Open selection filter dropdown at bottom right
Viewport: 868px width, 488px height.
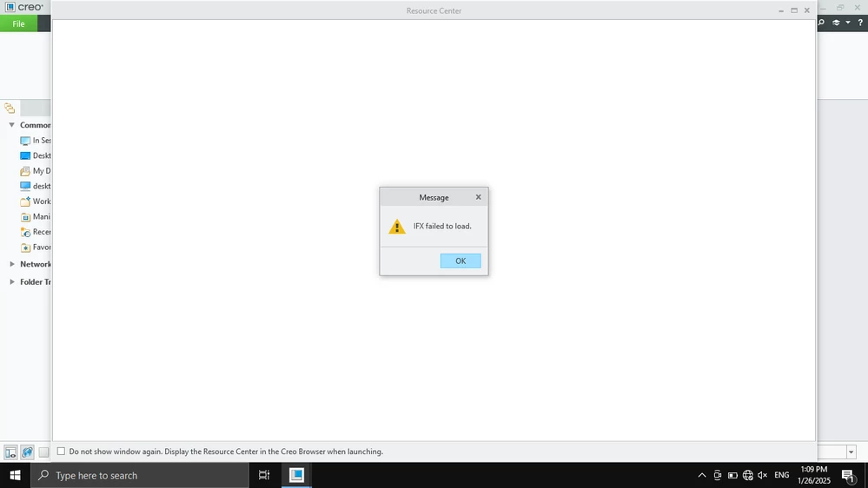851,452
